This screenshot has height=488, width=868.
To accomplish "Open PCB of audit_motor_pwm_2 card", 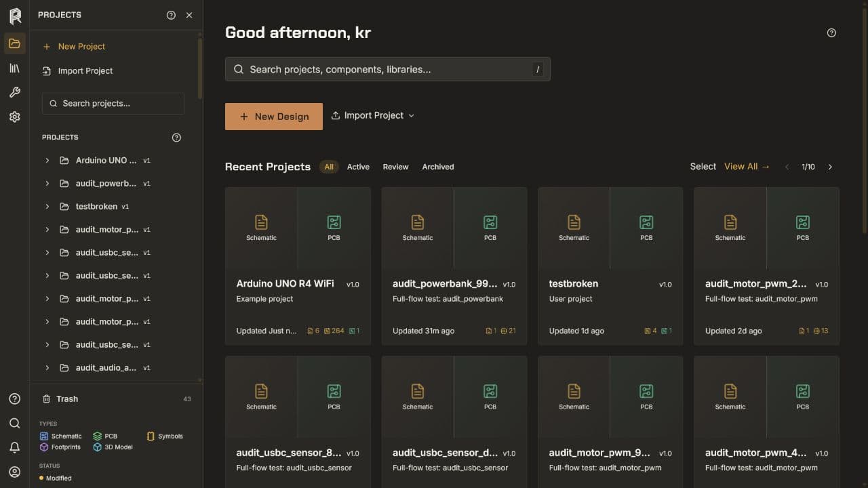I will tap(803, 228).
